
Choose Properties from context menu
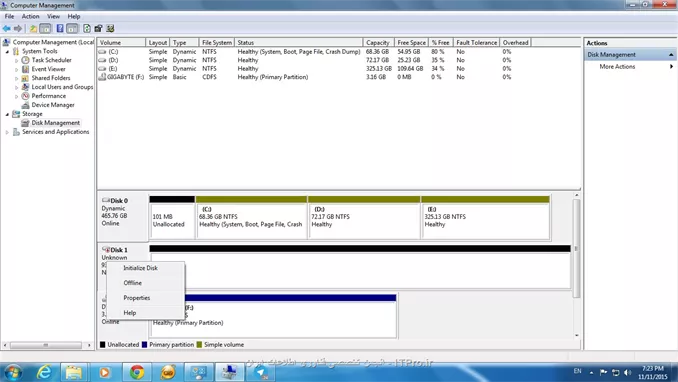tap(146, 298)
